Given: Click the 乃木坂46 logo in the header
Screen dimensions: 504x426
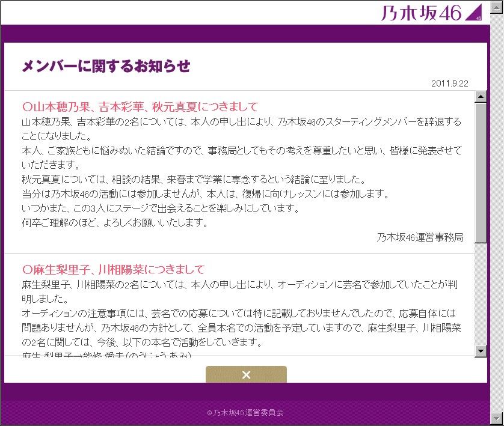Looking at the screenshot, I should tap(432, 13).
